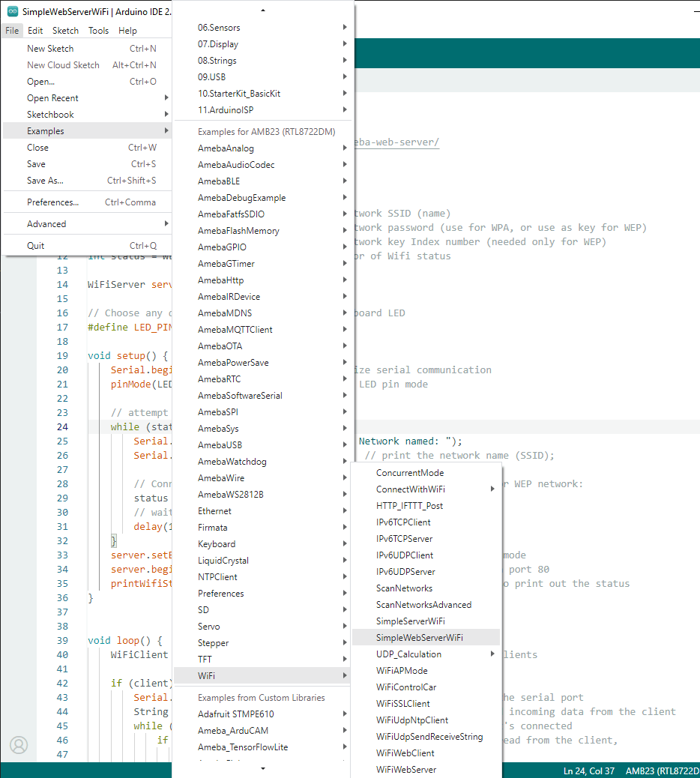The width and height of the screenshot is (700, 778).
Task: Click Save As... in the File menu
Action: pos(45,181)
